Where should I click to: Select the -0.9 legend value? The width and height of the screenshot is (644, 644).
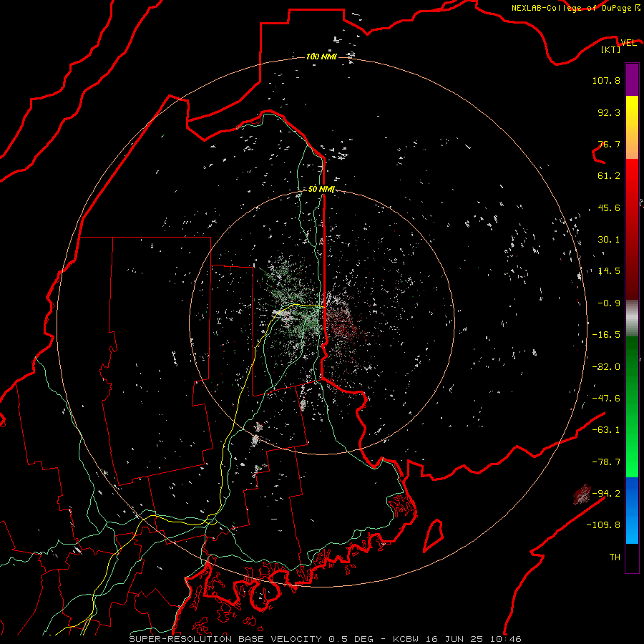tap(609, 303)
